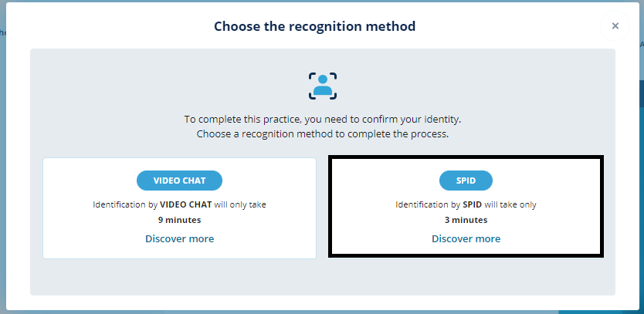Click empty gray panel area below the cards
The width and height of the screenshot is (644, 314).
tap(322, 277)
